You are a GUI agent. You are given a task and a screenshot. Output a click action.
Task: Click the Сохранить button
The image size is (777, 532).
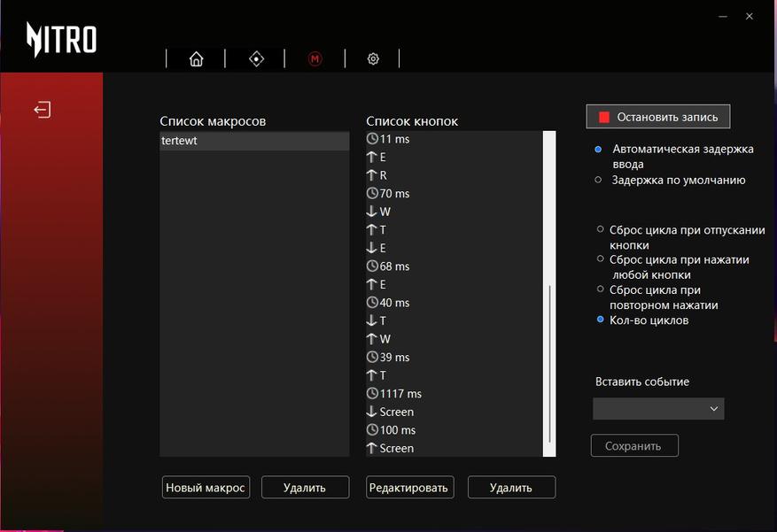[634, 446]
